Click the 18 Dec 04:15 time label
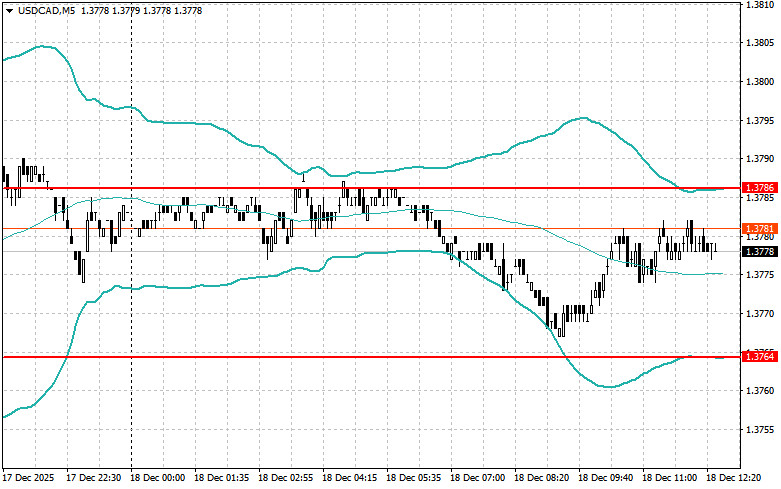 [x=350, y=478]
